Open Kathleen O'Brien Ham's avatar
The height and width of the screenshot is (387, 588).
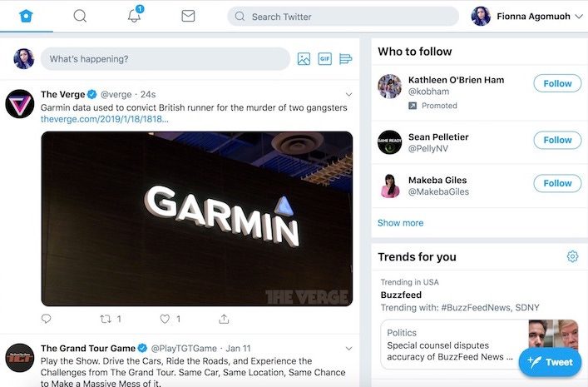[389, 87]
